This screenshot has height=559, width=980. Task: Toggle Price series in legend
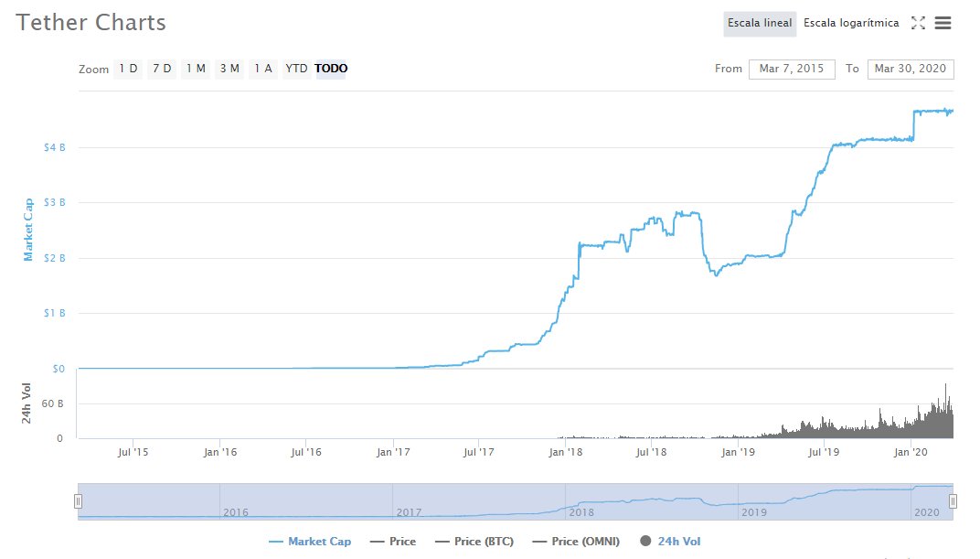click(x=393, y=542)
